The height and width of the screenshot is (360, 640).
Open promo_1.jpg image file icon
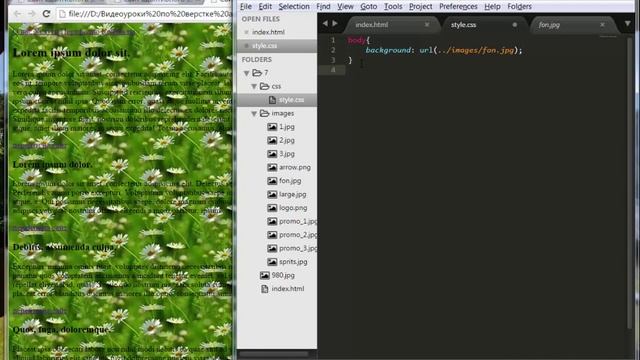pyautogui.click(x=272, y=221)
